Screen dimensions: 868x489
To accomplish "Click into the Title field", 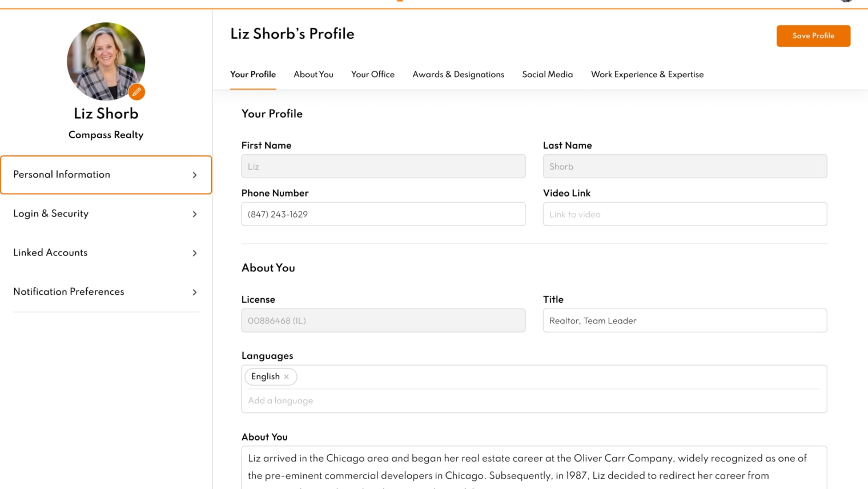I will pyautogui.click(x=684, y=320).
